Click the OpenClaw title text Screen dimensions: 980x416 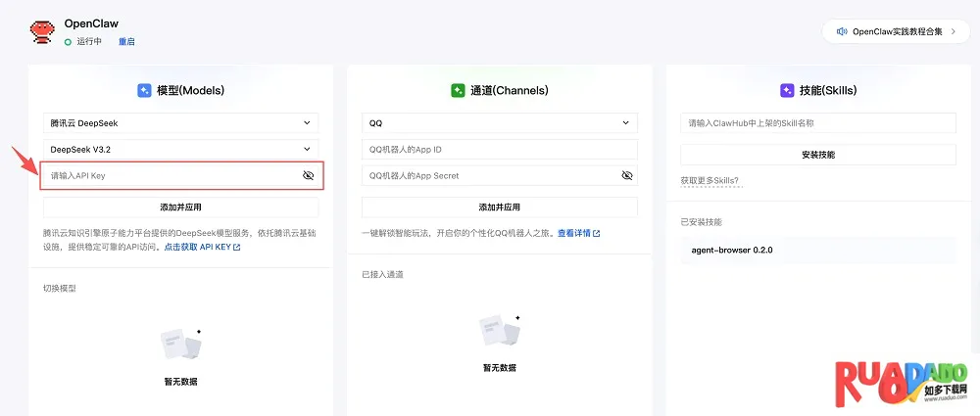click(91, 23)
